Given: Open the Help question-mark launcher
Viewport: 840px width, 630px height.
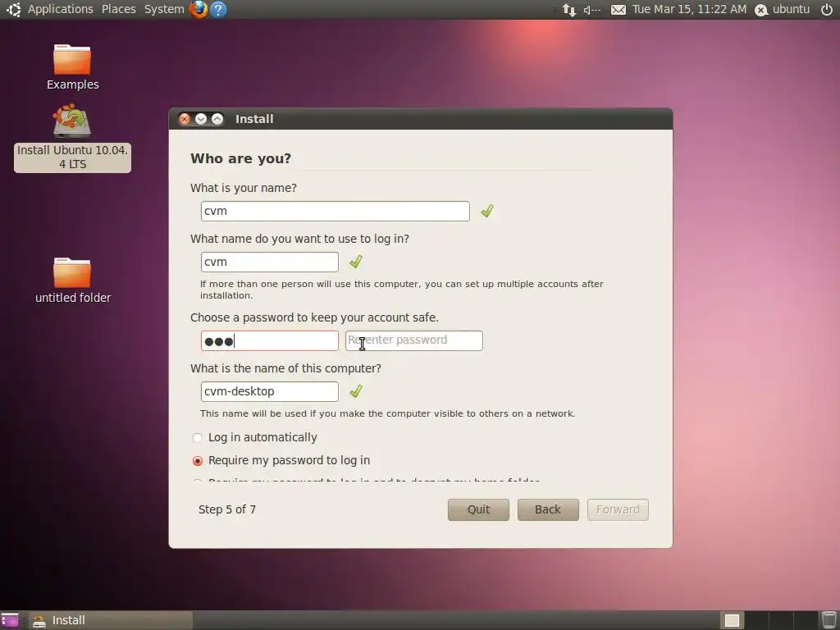Looking at the screenshot, I should [x=218, y=9].
